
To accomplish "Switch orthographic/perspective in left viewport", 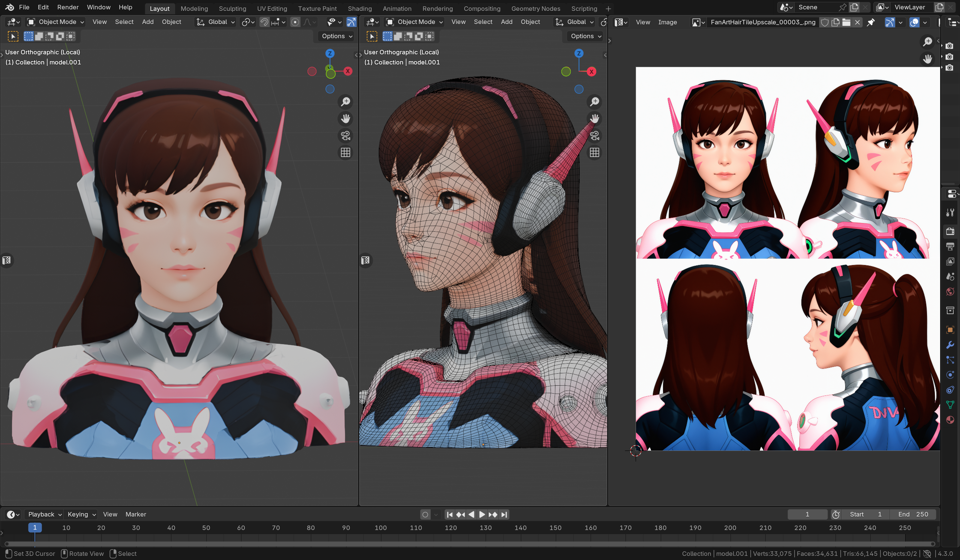I will tap(345, 153).
